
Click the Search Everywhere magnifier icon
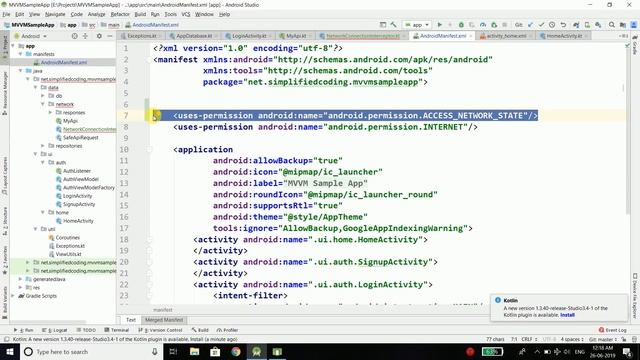tap(611, 25)
